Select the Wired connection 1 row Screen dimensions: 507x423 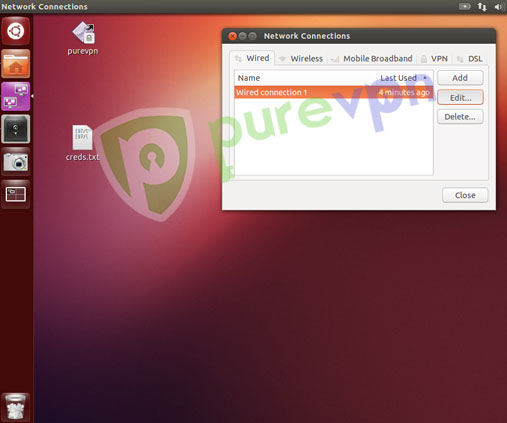(334, 92)
